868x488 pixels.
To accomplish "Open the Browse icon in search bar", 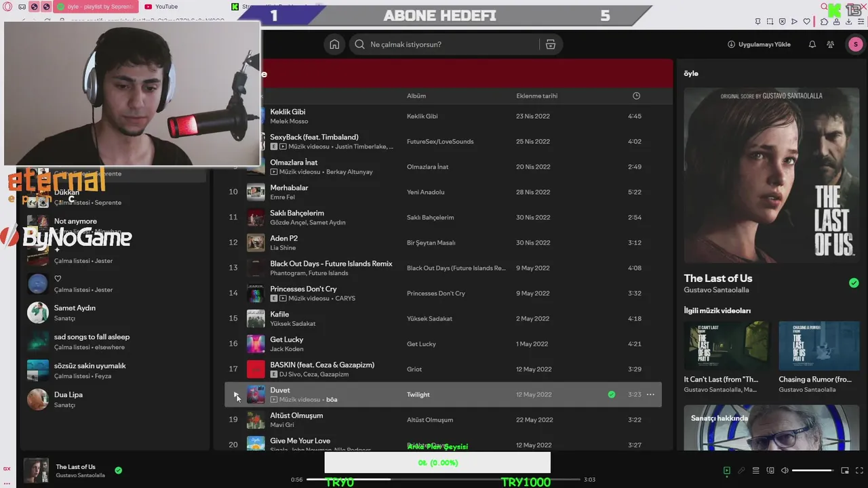I will pos(550,45).
